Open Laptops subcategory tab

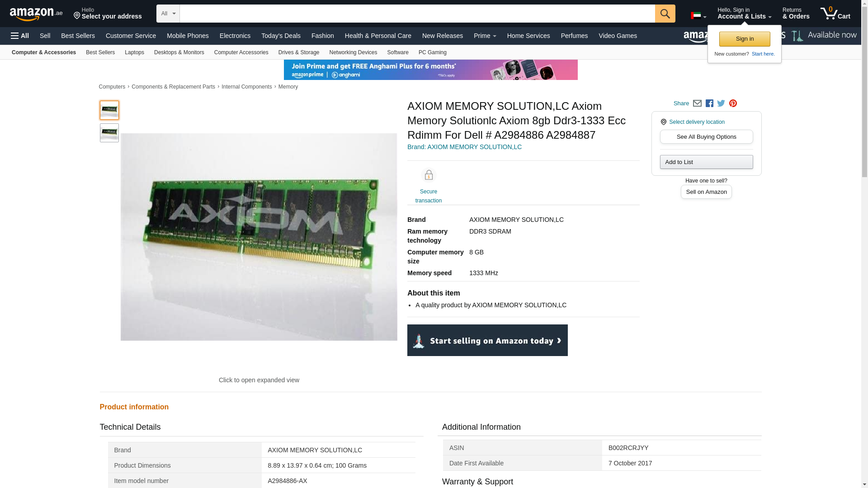point(134,52)
